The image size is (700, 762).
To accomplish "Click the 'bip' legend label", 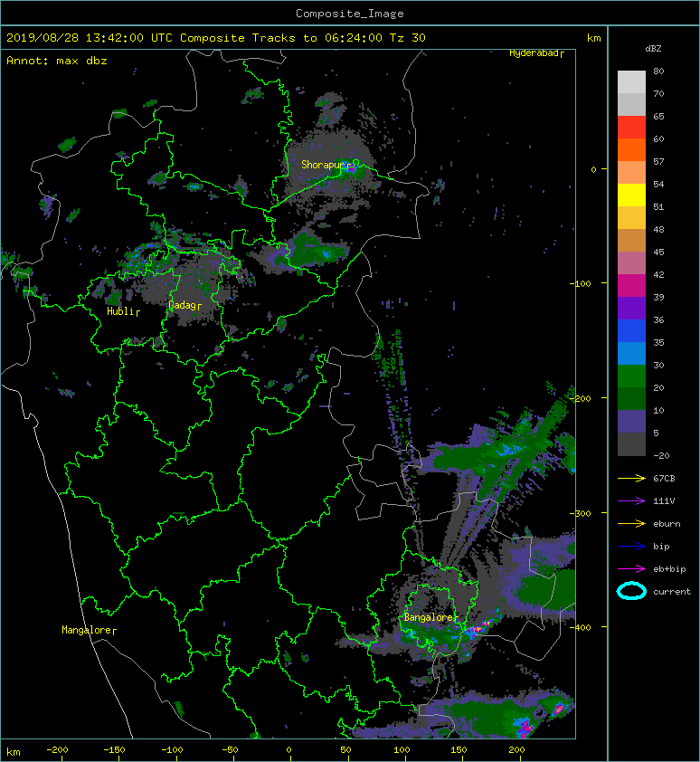I will pyautogui.click(x=661, y=547).
